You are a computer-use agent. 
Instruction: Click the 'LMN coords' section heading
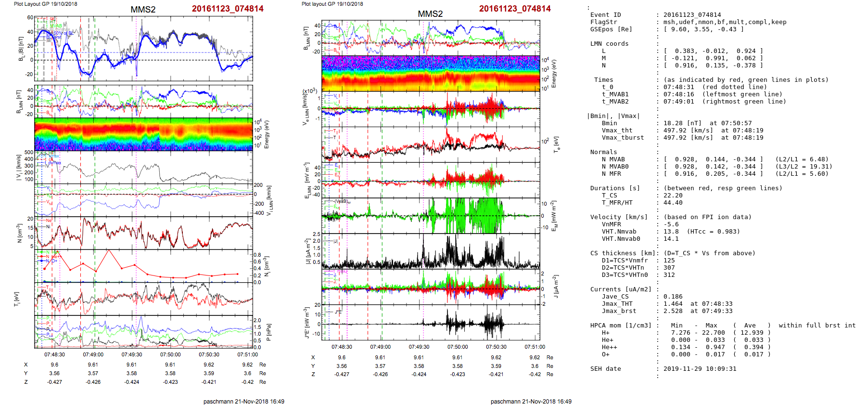609,44
